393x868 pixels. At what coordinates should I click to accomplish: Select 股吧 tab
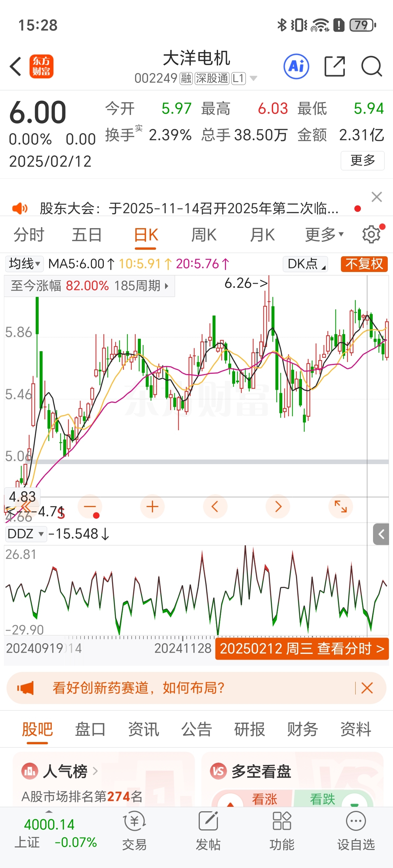point(37,730)
